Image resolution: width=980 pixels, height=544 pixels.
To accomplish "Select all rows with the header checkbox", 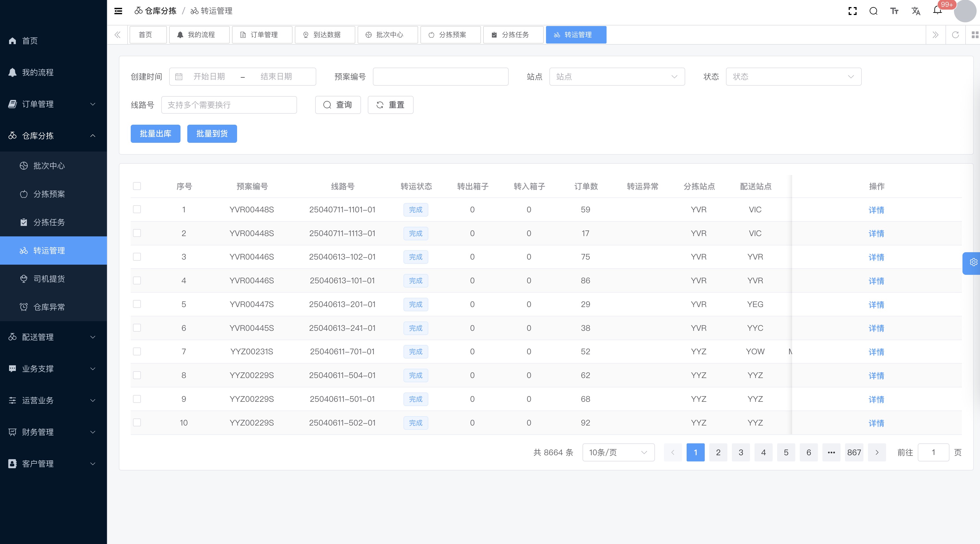I will (x=137, y=186).
